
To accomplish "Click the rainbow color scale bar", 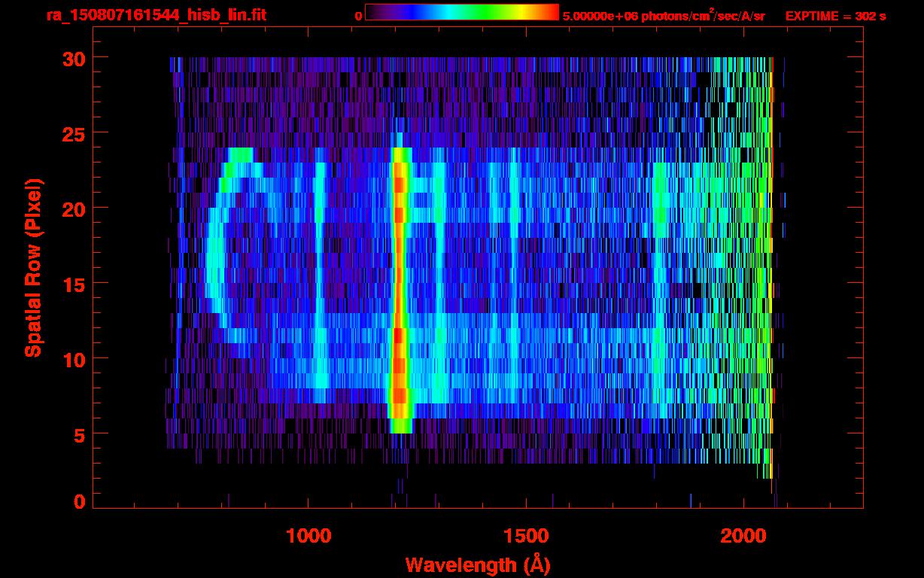I will coord(462,13).
